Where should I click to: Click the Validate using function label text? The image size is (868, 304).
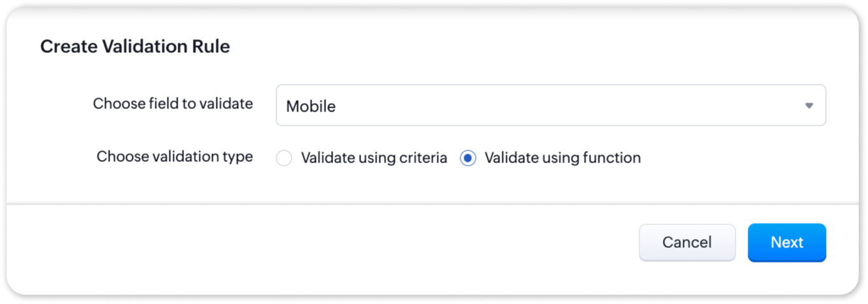click(562, 158)
